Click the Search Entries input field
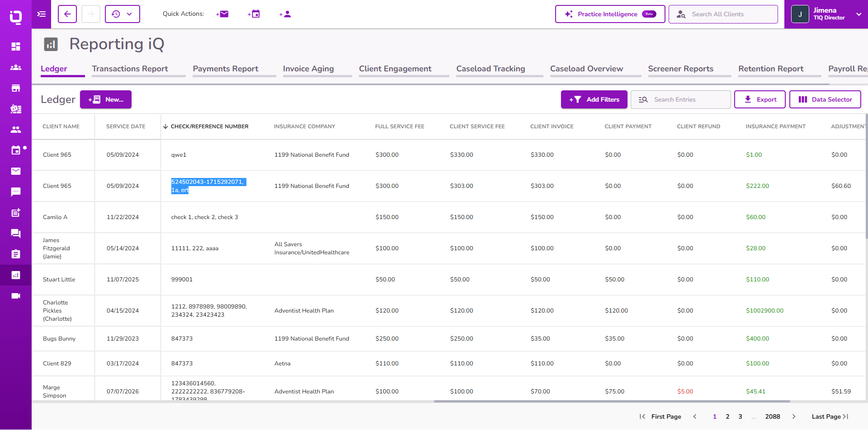868x430 pixels. (681, 99)
